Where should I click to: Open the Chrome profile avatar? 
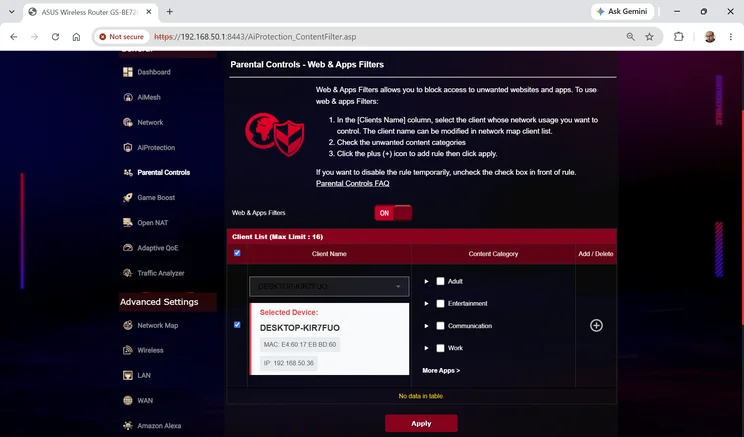tap(710, 37)
